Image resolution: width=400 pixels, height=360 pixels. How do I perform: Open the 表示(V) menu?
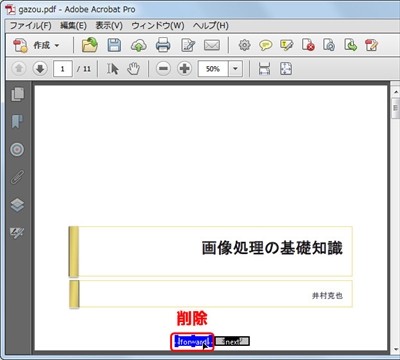click(109, 26)
